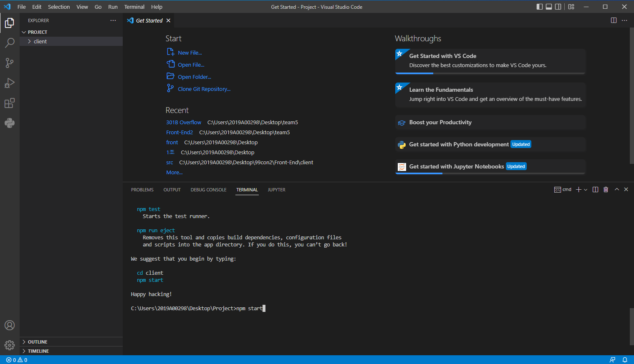Viewport: 634px width, 364px height.
Task: Maximize the panel size chevron
Action: (617, 190)
